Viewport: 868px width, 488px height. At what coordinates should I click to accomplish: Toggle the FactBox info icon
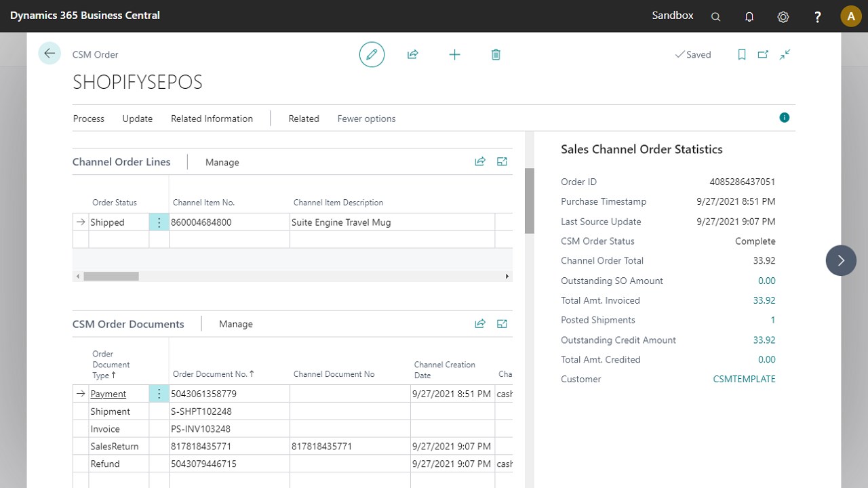(785, 118)
